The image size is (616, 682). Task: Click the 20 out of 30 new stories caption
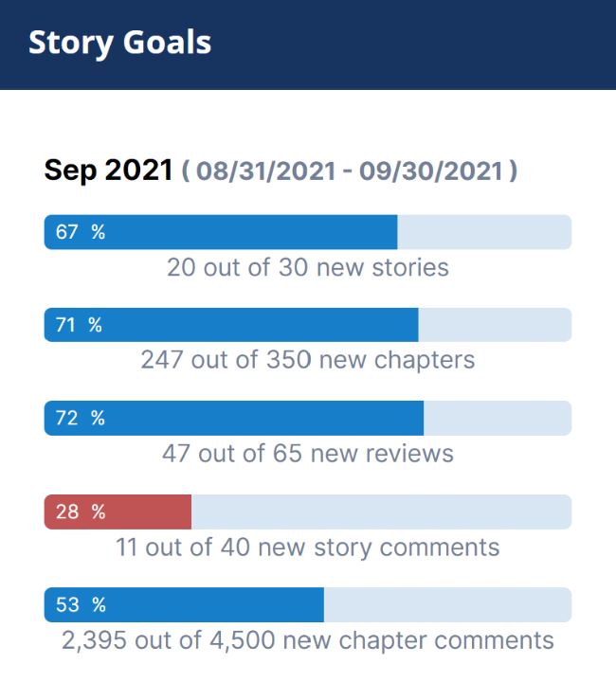tap(308, 268)
